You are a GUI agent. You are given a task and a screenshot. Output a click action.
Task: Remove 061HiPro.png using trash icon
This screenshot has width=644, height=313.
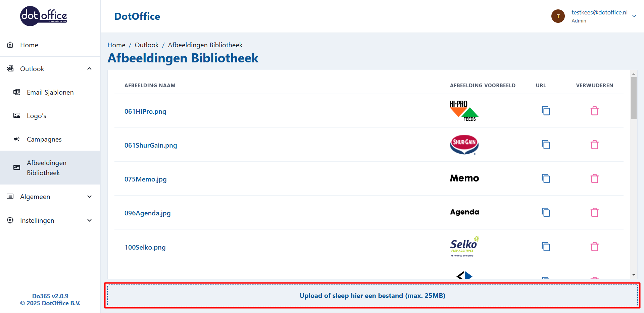point(594,111)
